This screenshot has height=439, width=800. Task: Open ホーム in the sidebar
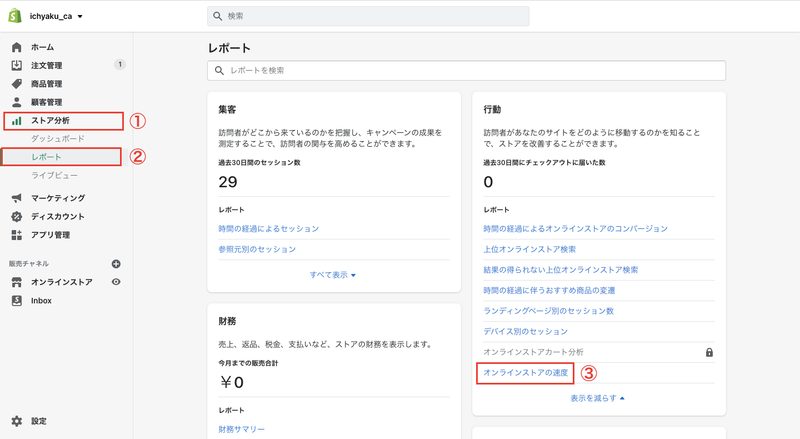click(x=42, y=47)
